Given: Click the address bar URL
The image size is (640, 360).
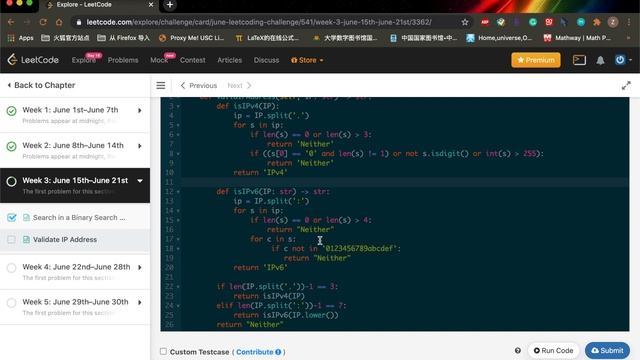Looking at the screenshot, I should (x=259, y=22).
